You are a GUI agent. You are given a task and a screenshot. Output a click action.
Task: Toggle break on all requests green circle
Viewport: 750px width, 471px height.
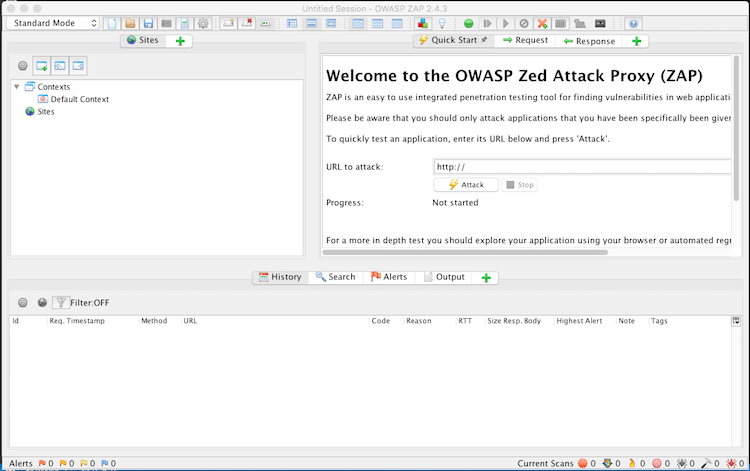point(469,23)
